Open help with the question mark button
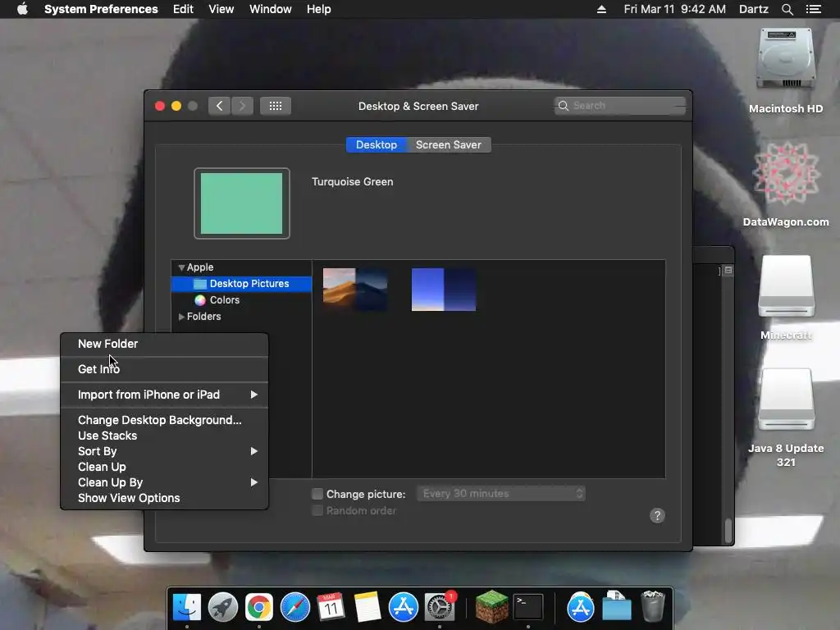The width and height of the screenshot is (840, 630). pos(657,515)
